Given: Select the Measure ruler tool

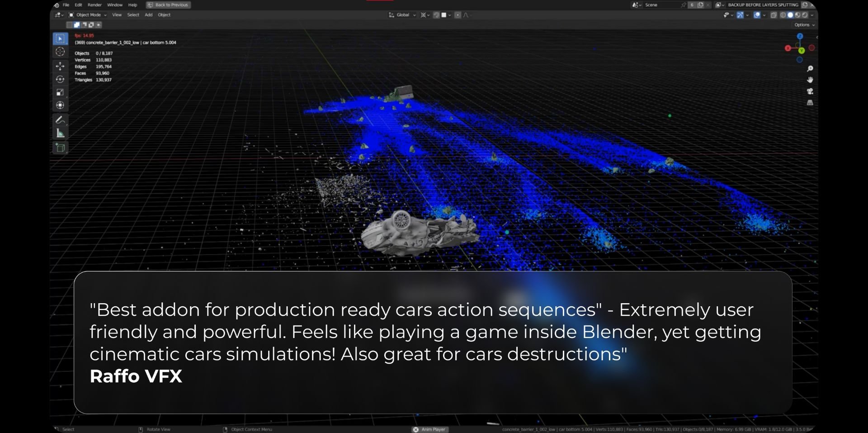Looking at the screenshot, I should click(60, 133).
